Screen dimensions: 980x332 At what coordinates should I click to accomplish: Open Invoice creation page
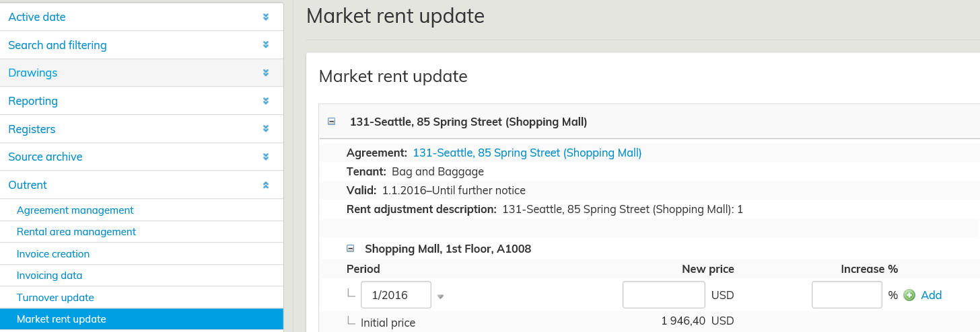click(x=53, y=254)
